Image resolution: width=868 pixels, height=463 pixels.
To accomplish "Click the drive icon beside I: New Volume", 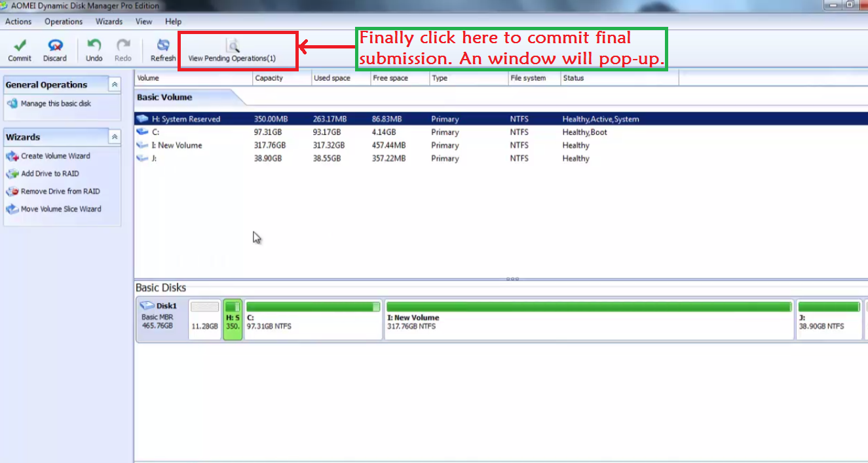I will click(142, 145).
